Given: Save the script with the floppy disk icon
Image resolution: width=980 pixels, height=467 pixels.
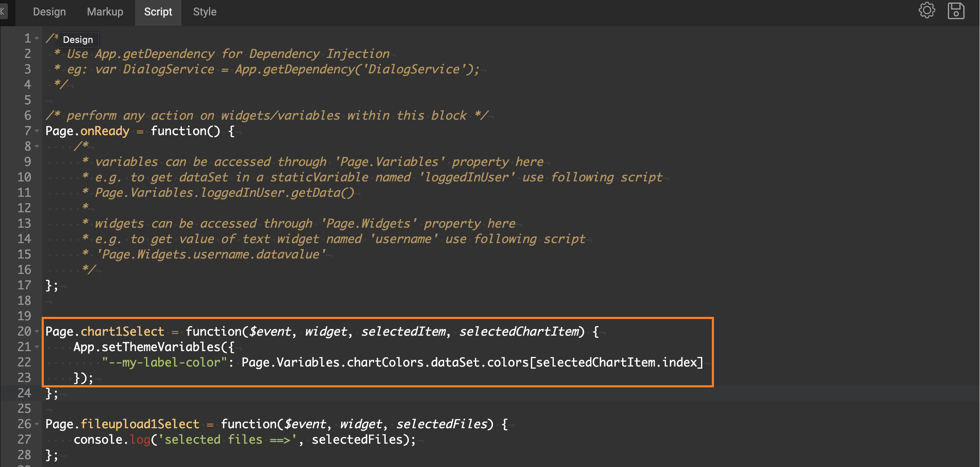Looking at the screenshot, I should tap(956, 11).
